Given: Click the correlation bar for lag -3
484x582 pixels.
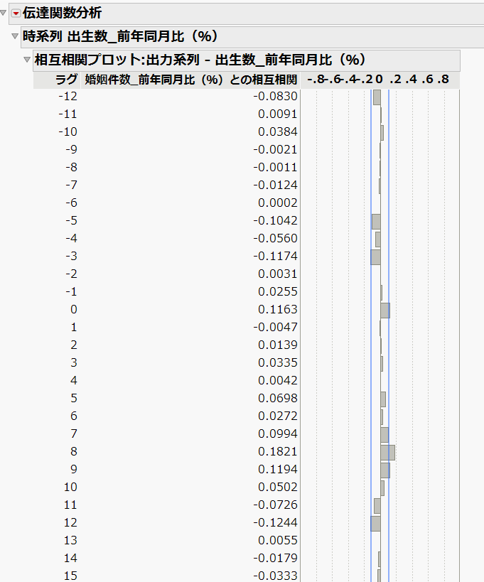Looking at the screenshot, I should click(x=376, y=257).
